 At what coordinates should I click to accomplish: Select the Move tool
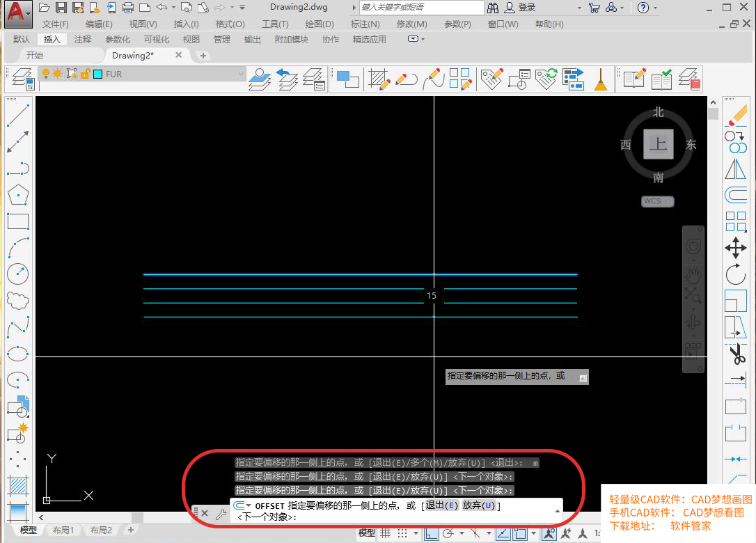pos(736,248)
